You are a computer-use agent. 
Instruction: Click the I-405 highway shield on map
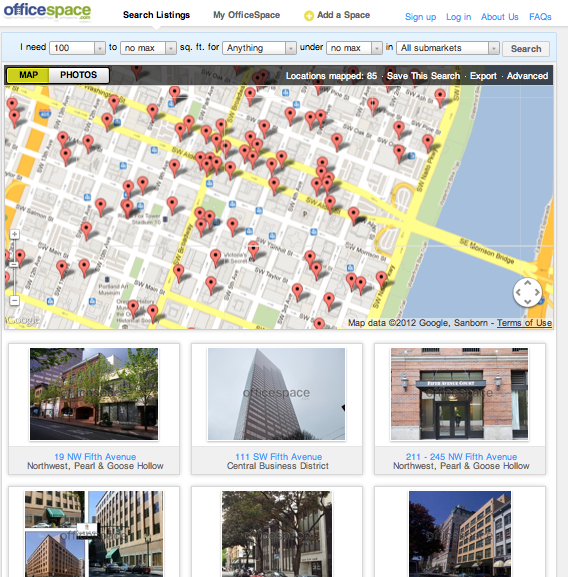45,114
